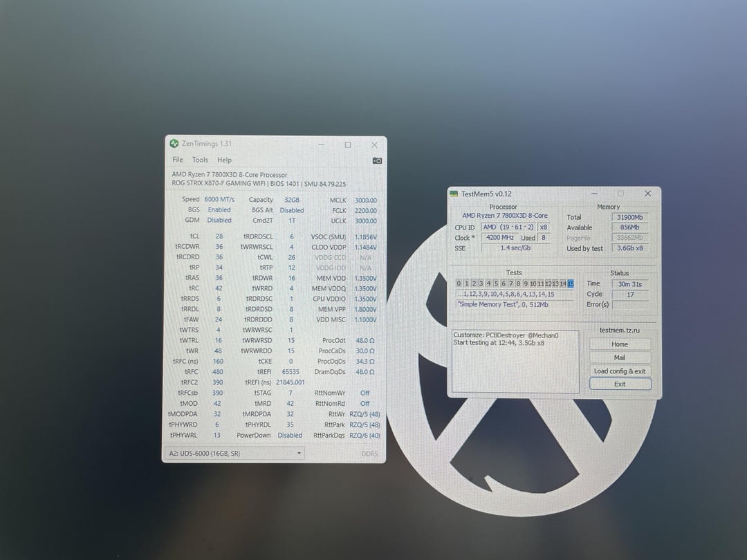Click test number 0 box in TestMem5
This screenshot has height=560, width=747.
point(459,283)
